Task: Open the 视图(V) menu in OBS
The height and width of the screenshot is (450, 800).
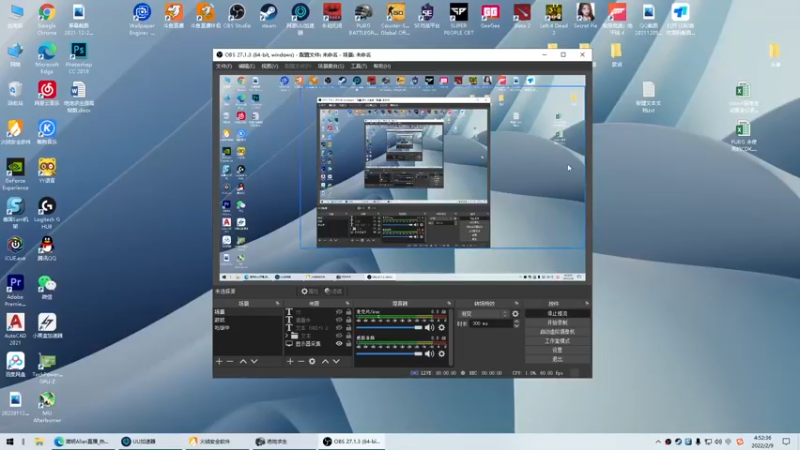Action: pyautogui.click(x=269, y=66)
